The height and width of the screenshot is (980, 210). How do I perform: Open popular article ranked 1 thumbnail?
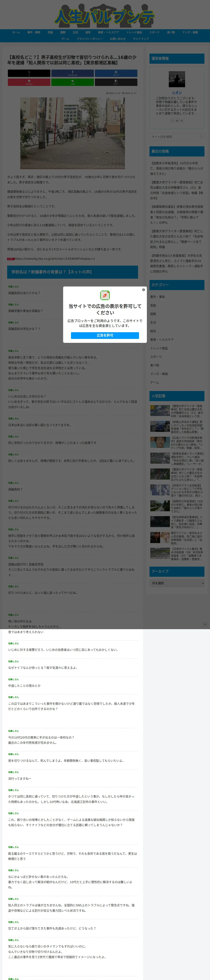[x=160, y=410]
